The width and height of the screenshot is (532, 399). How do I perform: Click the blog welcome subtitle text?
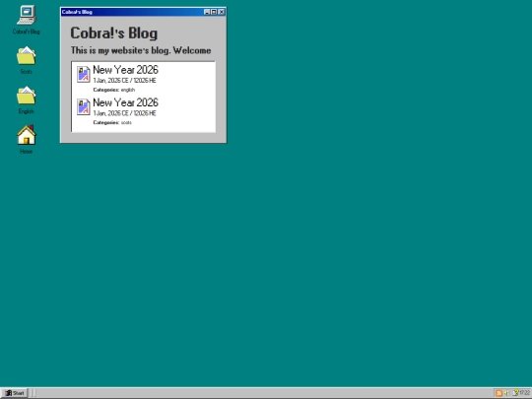pos(141,50)
